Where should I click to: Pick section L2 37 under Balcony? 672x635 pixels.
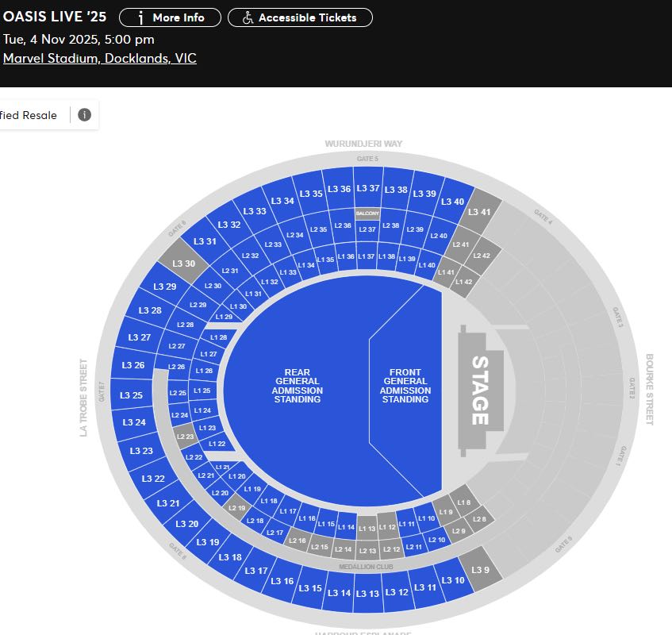click(367, 229)
